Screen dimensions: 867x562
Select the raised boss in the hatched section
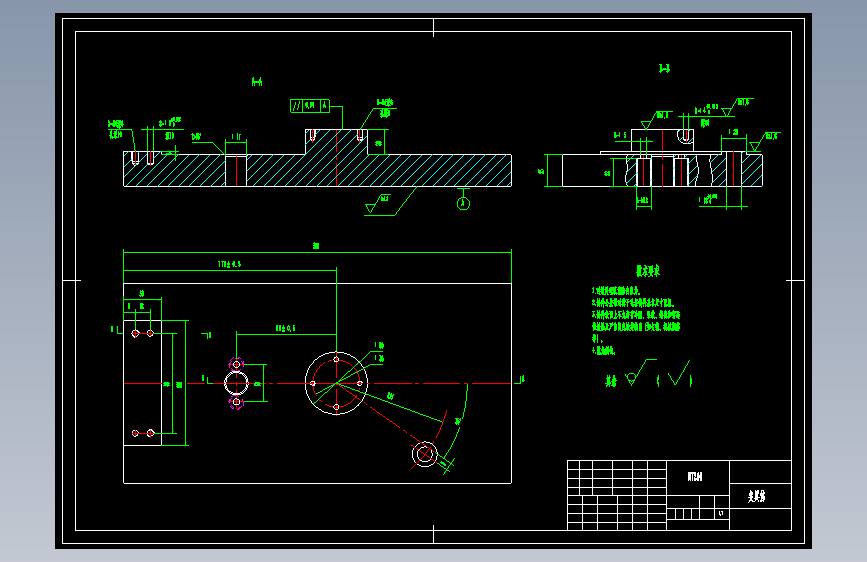tap(336, 142)
